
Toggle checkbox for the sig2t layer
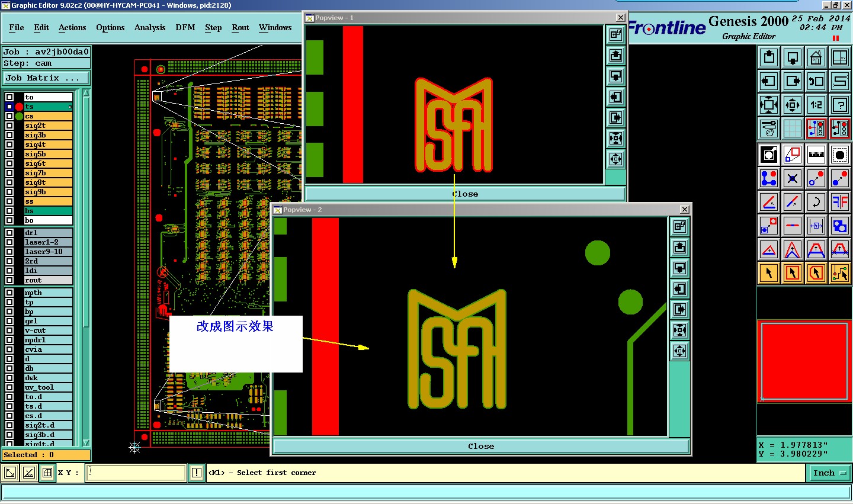click(9, 126)
